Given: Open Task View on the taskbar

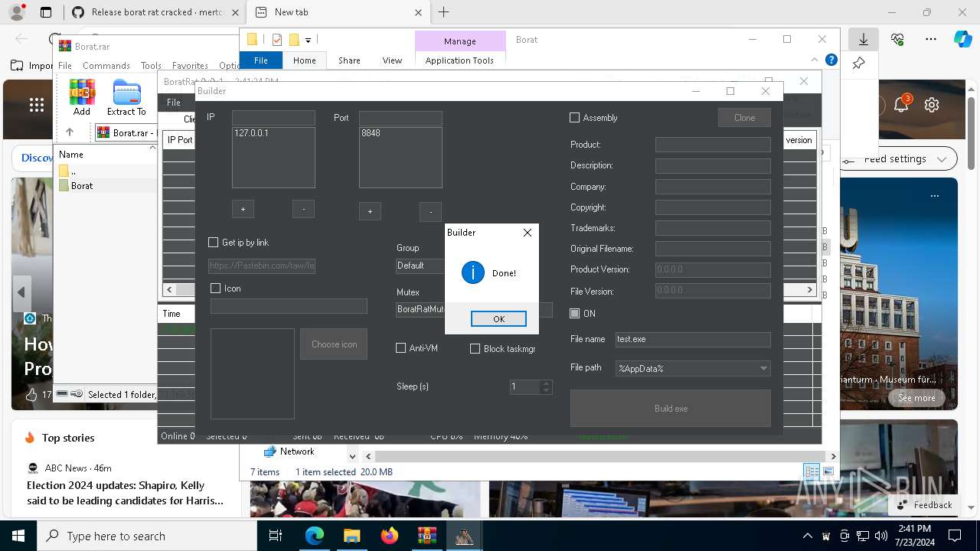Looking at the screenshot, I should click(x=276, y=536).
